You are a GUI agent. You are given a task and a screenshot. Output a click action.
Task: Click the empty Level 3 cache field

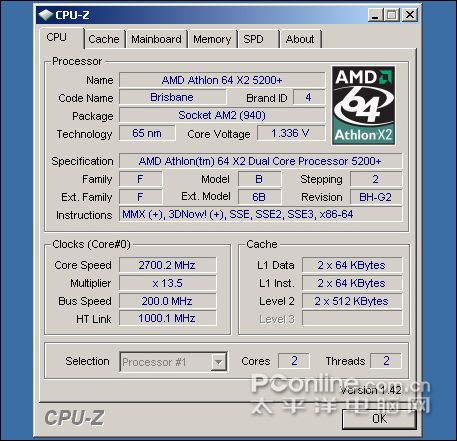click(352, 318)
